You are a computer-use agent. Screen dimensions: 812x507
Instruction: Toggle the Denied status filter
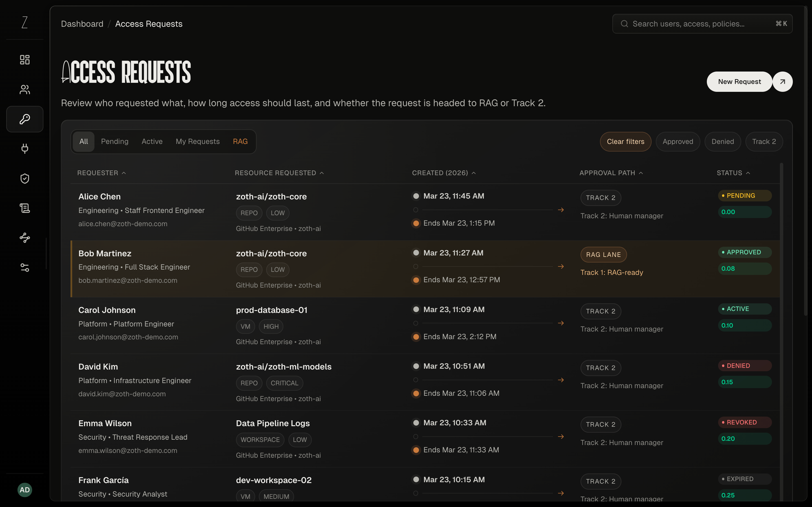[x=723, y=141]
